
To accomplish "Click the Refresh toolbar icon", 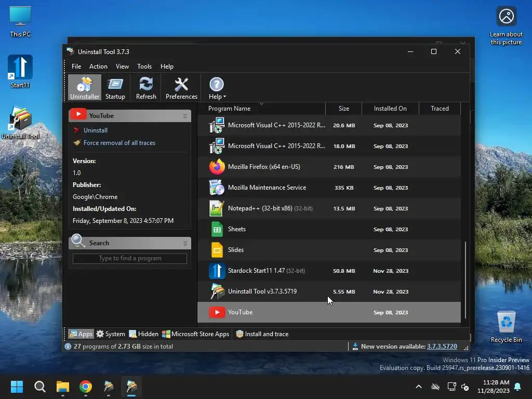I will click(146, 87).
